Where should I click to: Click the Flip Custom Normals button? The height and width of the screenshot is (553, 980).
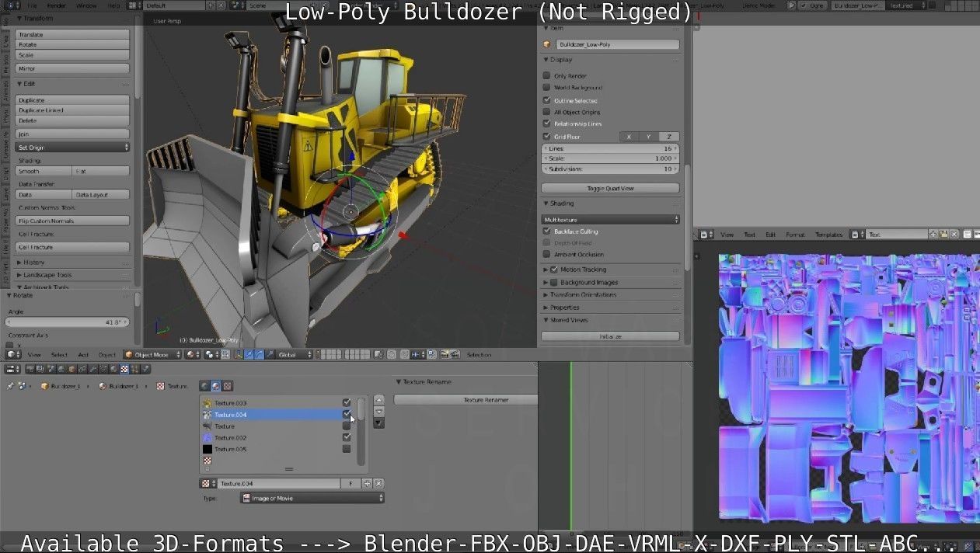(73, 221)
